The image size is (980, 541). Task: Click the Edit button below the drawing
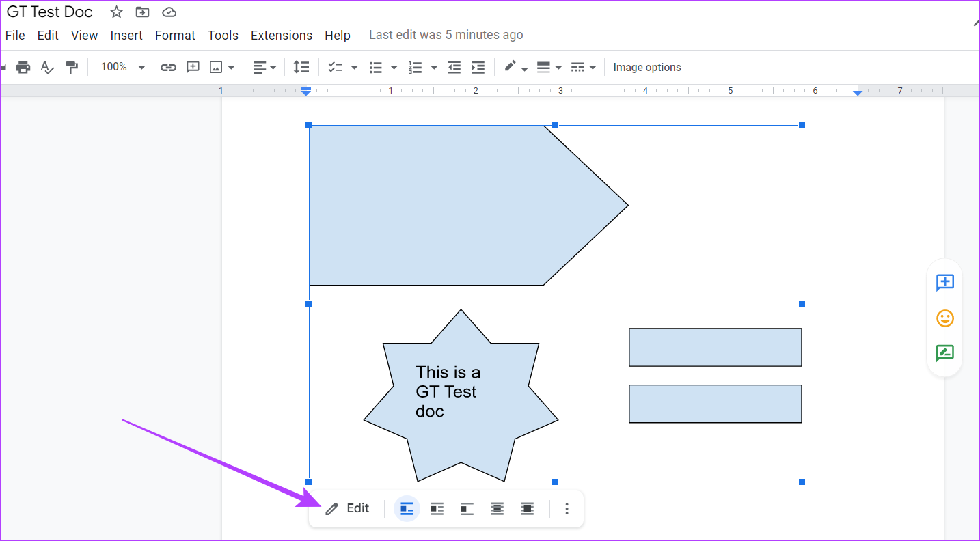347,509
